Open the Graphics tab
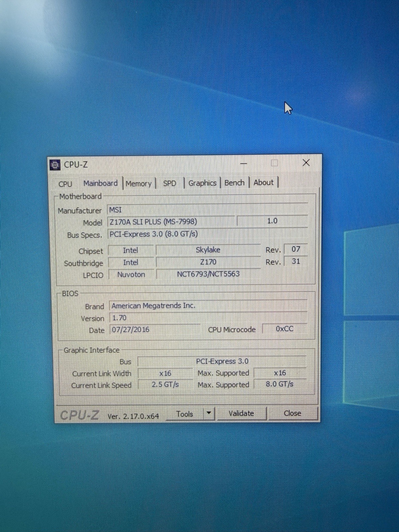 point(202,183)
